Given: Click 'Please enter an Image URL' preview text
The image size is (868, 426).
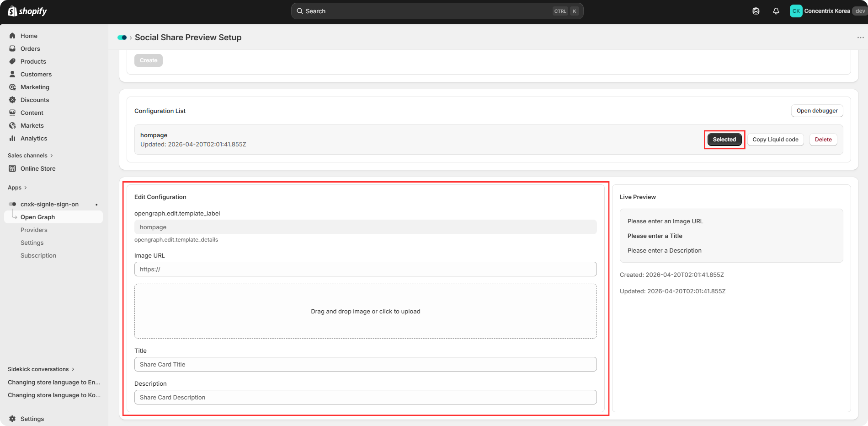Looking at the screenshot, I should tap(665, 221).
